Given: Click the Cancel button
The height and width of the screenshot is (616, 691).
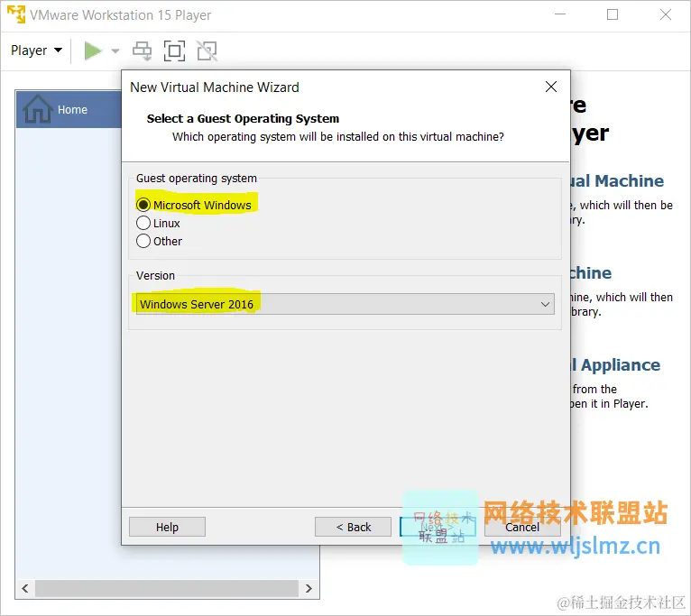Looking at the screenshot, I should pyautogui.click(x=522, y=527).
